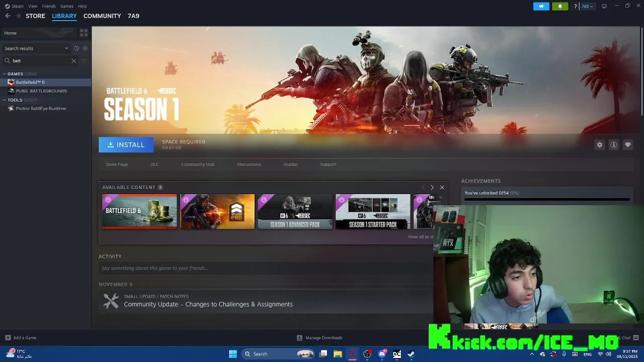Open game settings gear icon
The image size is (644, 362).
pyautogui.click(x=600, y=145)
